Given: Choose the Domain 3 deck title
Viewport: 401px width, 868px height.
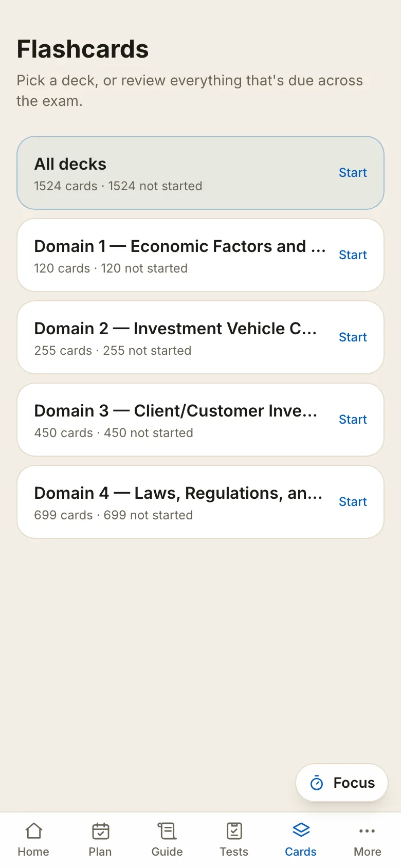Looking at the screenshot, I should tap(176, 411).
